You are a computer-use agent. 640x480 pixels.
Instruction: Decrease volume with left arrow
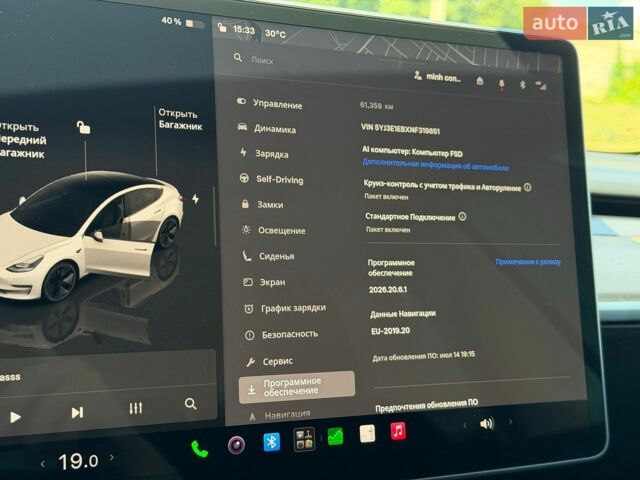click(465, 425)
